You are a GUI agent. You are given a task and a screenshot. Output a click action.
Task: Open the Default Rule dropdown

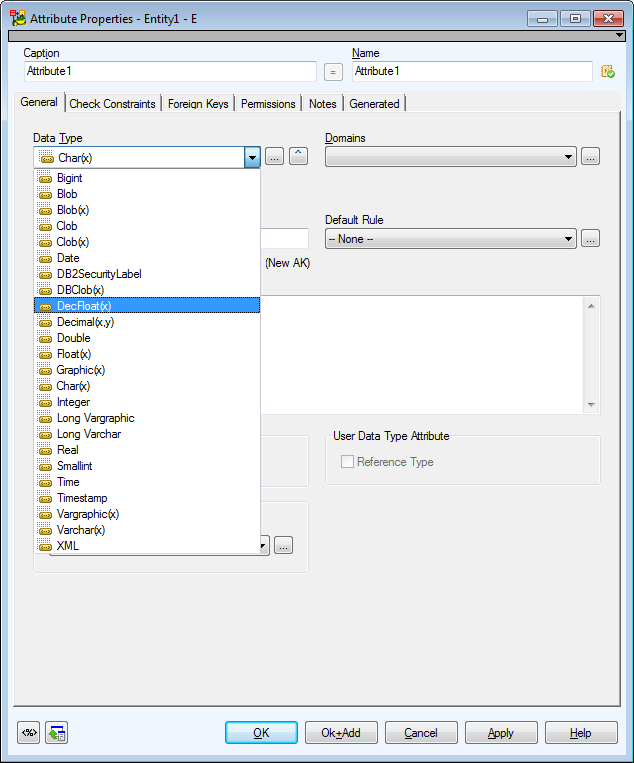click(x=569, y=239)
